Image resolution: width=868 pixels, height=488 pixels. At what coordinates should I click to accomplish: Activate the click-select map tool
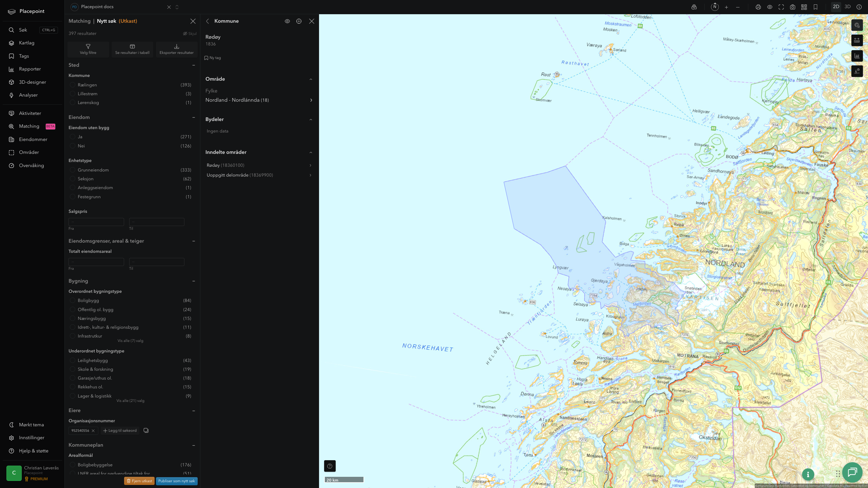point(857,25)
